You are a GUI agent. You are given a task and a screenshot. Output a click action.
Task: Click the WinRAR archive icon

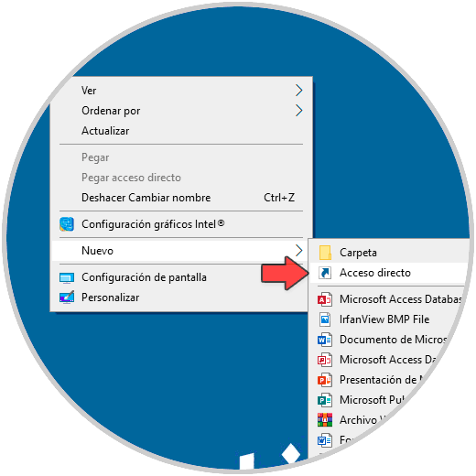pos(325,420)
